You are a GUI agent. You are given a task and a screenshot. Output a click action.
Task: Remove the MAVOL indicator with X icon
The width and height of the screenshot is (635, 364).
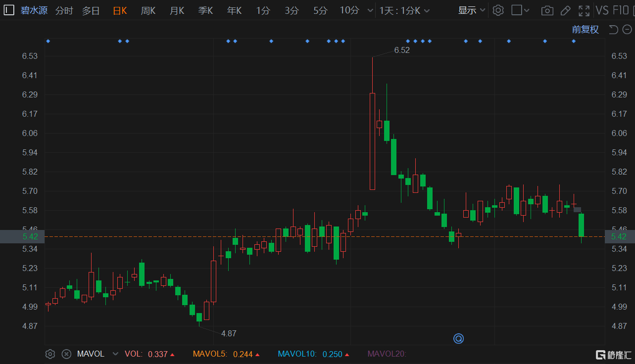(66, 354)
